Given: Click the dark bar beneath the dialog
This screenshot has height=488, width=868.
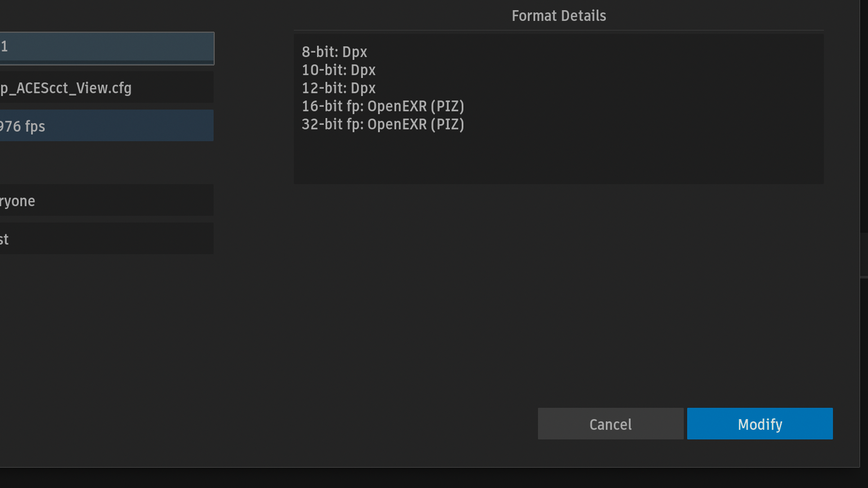Looking at the screenshot, I should [434, 478].
